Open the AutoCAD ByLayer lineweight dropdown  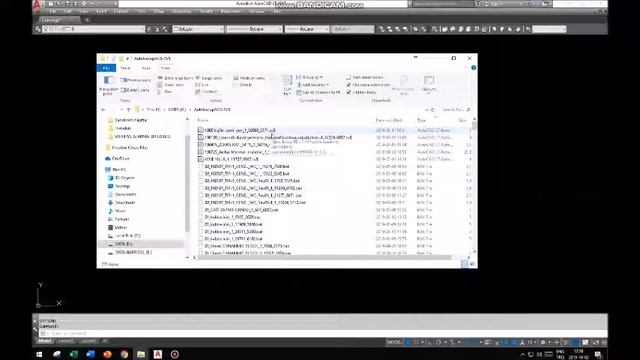[x=307, y=29]
